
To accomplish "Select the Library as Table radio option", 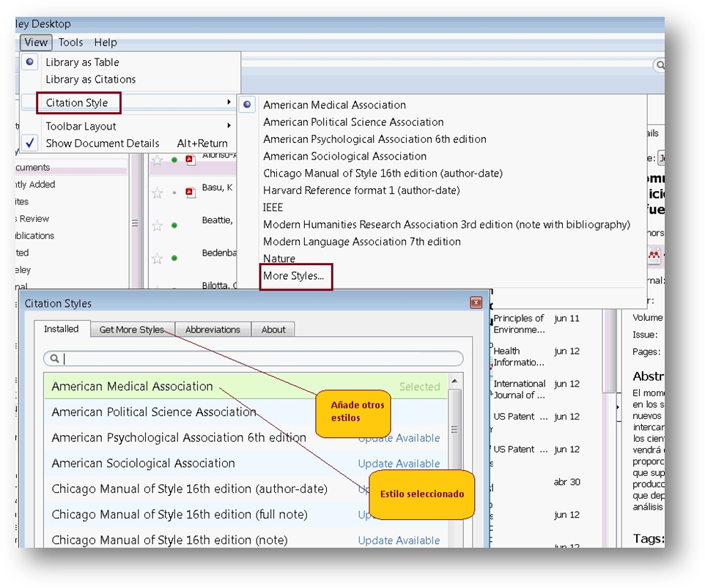I will 29,62.
